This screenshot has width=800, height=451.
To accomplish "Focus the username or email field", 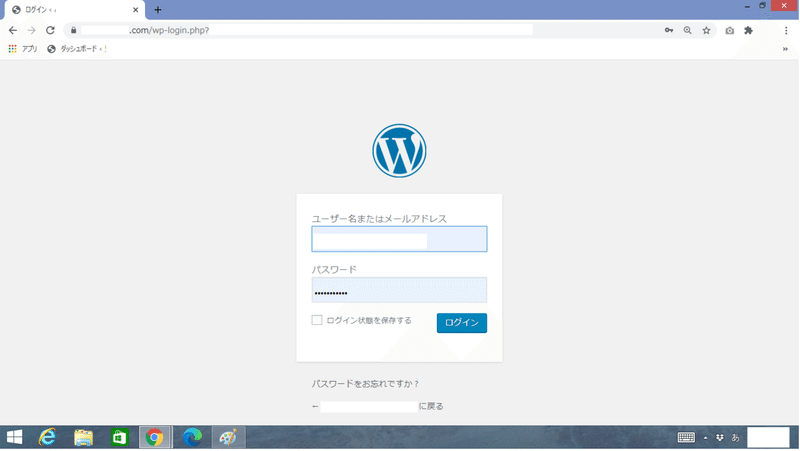I will [399, 239].
